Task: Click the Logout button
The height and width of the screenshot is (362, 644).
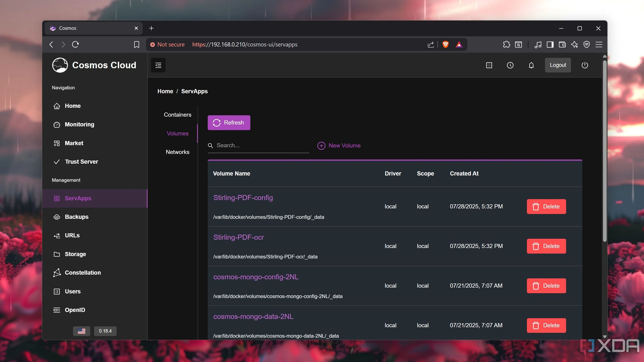Action: [558, 65]
